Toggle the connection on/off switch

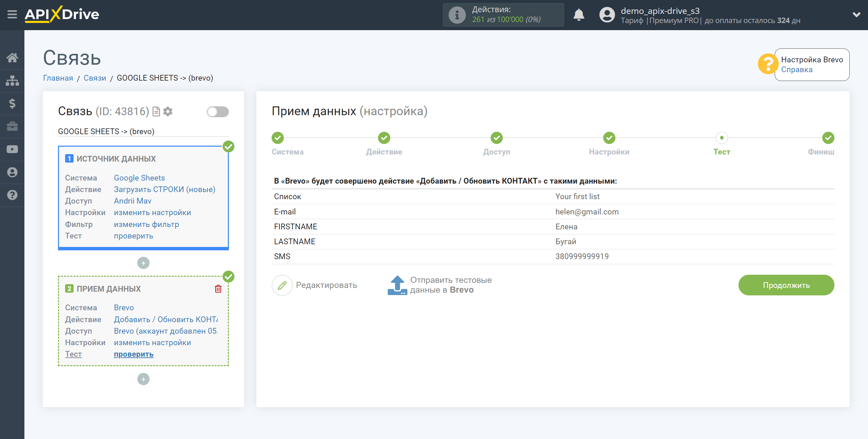218,112
